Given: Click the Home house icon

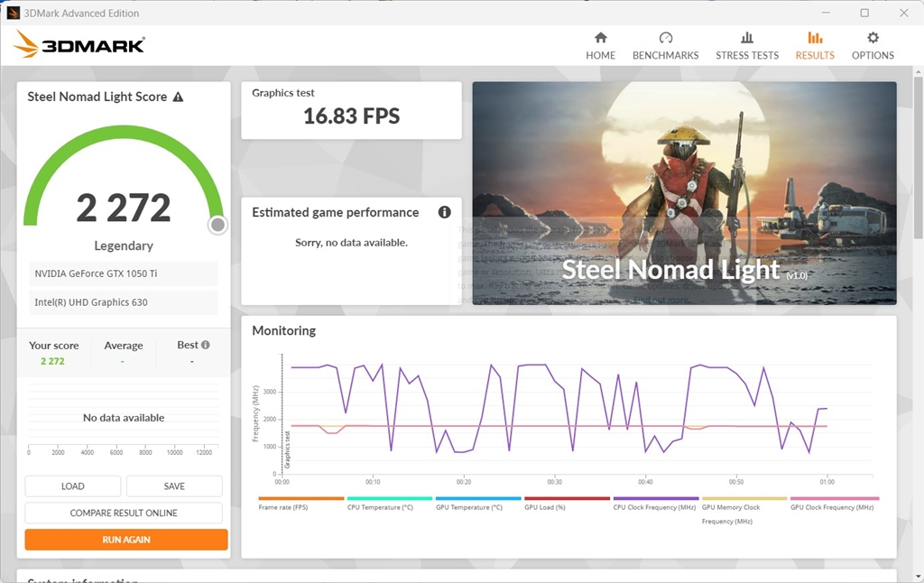Looking at the screenshot, I should [x=600, y=38].
